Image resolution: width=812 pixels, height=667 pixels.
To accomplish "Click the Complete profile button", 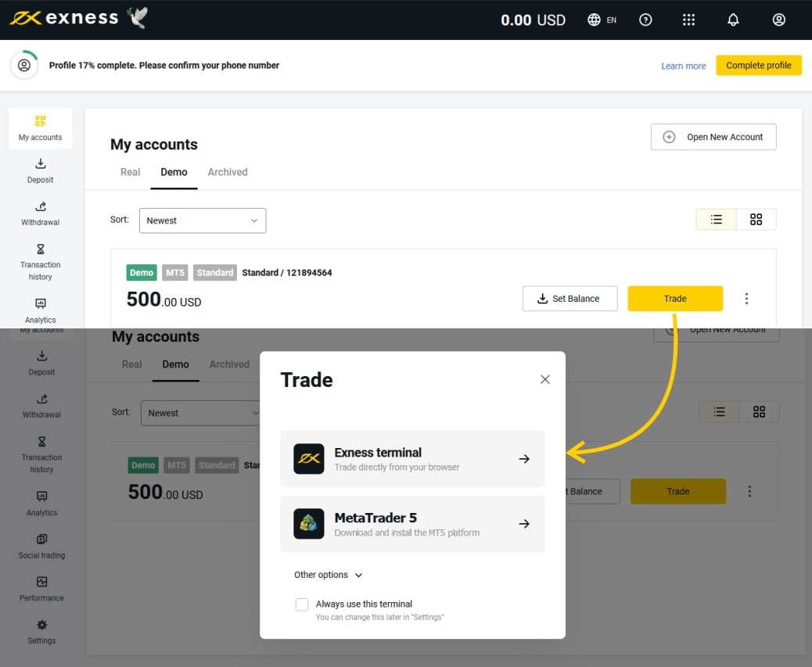I will [x=758, y=65].
